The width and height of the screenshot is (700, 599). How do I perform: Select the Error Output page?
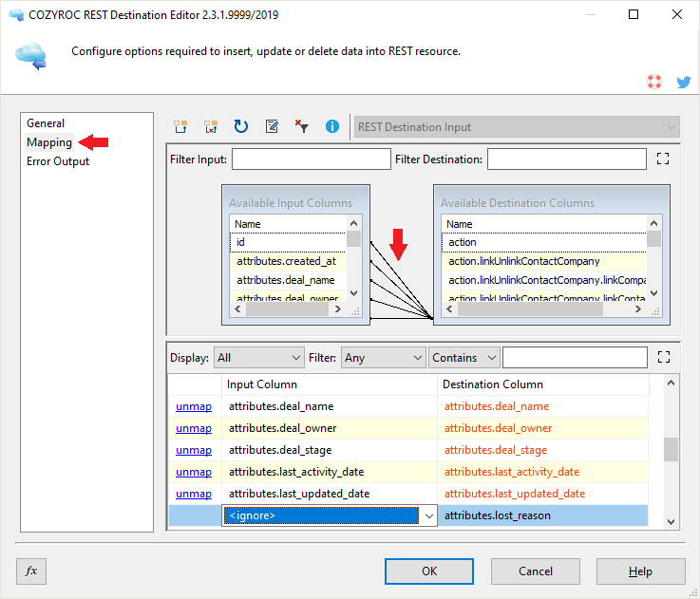(x=58, y=161)
